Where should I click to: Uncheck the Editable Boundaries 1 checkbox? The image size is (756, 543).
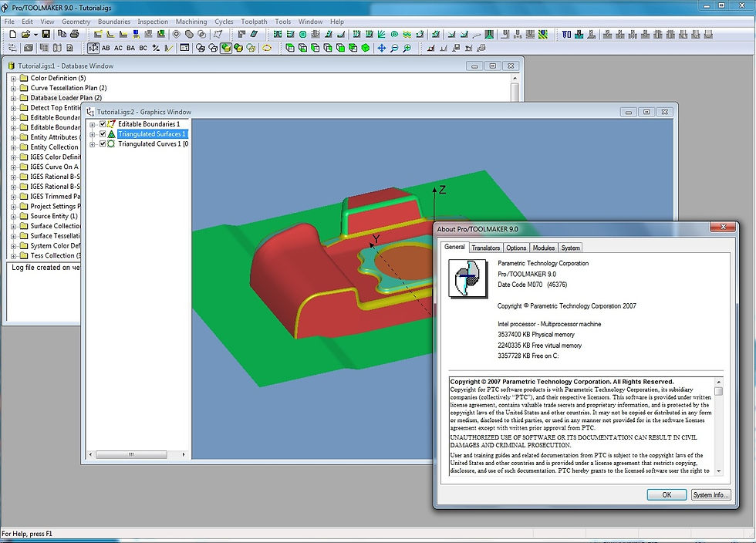click(x=103, y=124)
